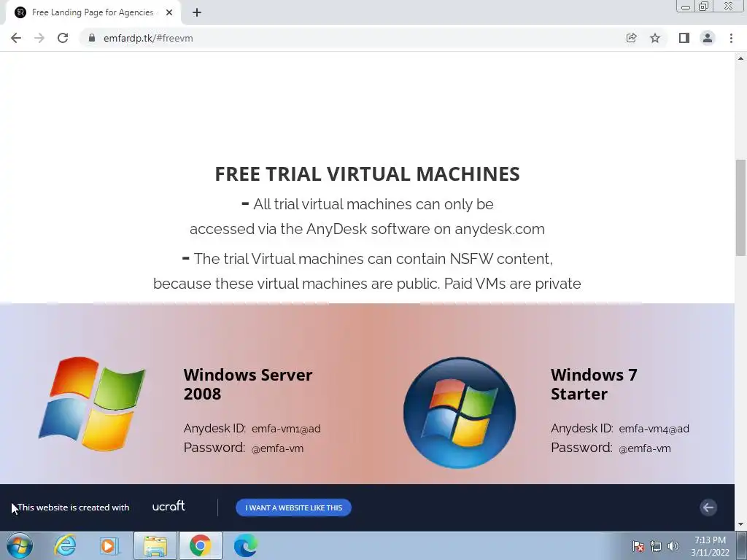Screen dimensions: 747x560
Task: Click password @emfa-vm under Windows 7 Starter
Action: [x=645, y=448]
